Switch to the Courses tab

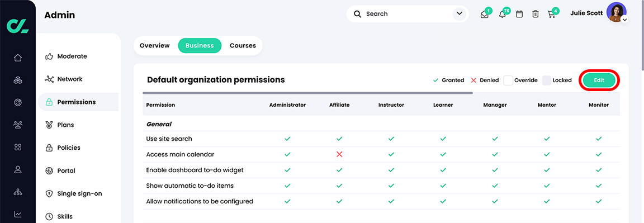(243, 46)
